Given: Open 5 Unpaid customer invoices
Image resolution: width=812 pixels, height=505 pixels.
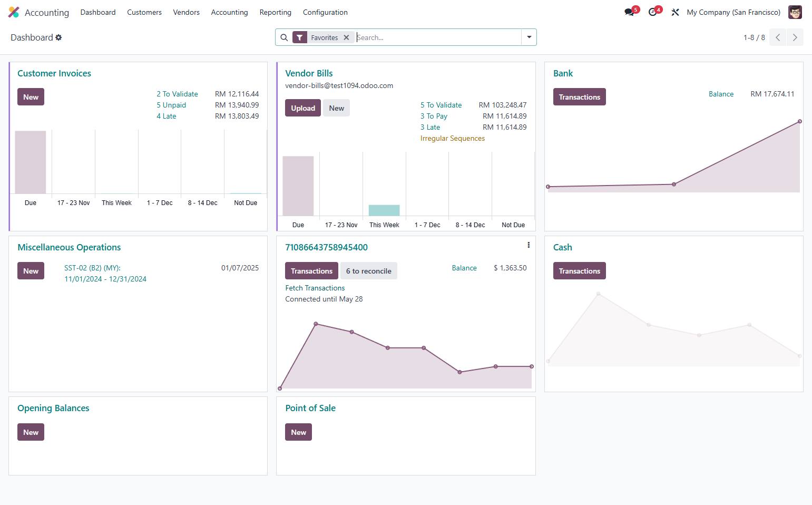Looking at the screenshot, I should coord(171,105).
